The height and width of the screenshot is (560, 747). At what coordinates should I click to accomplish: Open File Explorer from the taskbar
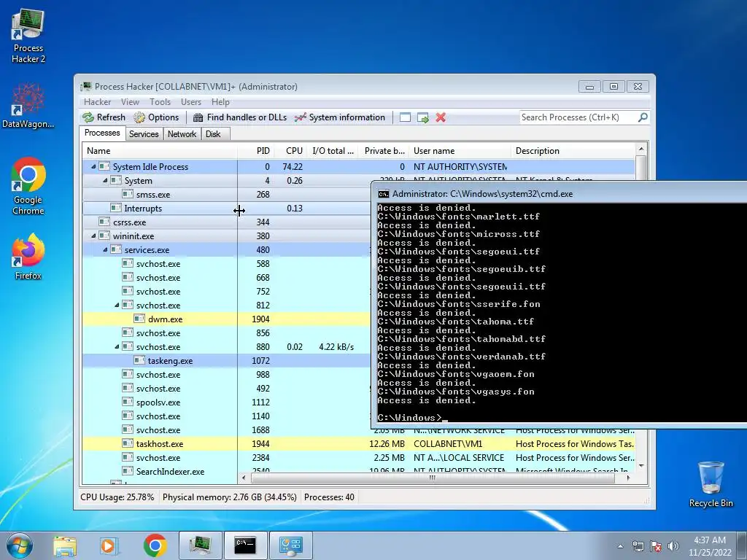click(65, 545)
